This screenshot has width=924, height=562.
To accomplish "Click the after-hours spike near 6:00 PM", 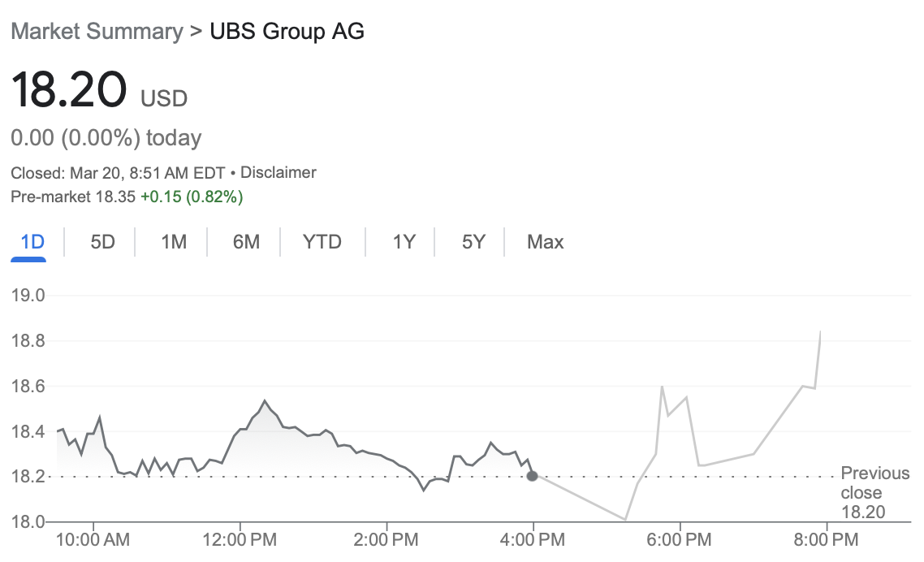I will coord(663,387).
